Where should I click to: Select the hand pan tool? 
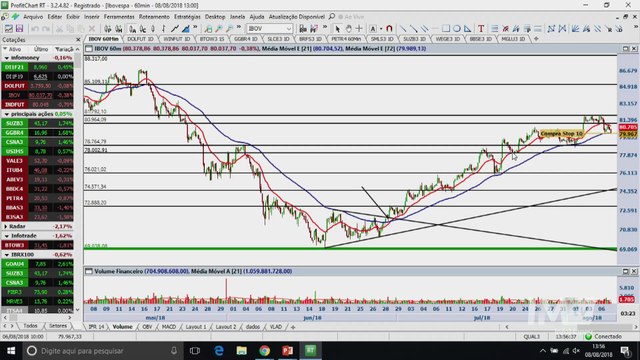click(348, 29)
